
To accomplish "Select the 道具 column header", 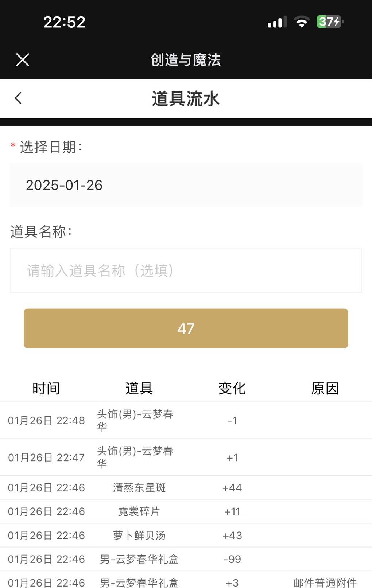I will [x=139, y=388].
